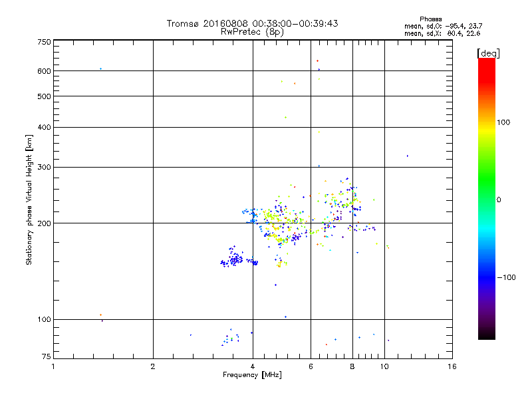The width and height of the screenshot is (532, 399).
Task: Click the y-axis tick label '400'
Action: [x=44, y=127]
